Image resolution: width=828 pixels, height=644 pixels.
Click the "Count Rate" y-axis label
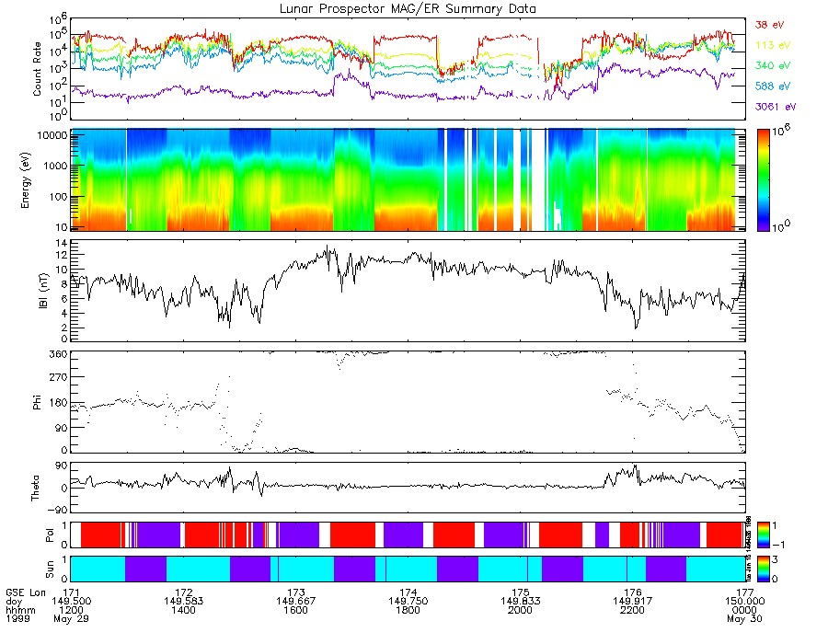(37, 69)
